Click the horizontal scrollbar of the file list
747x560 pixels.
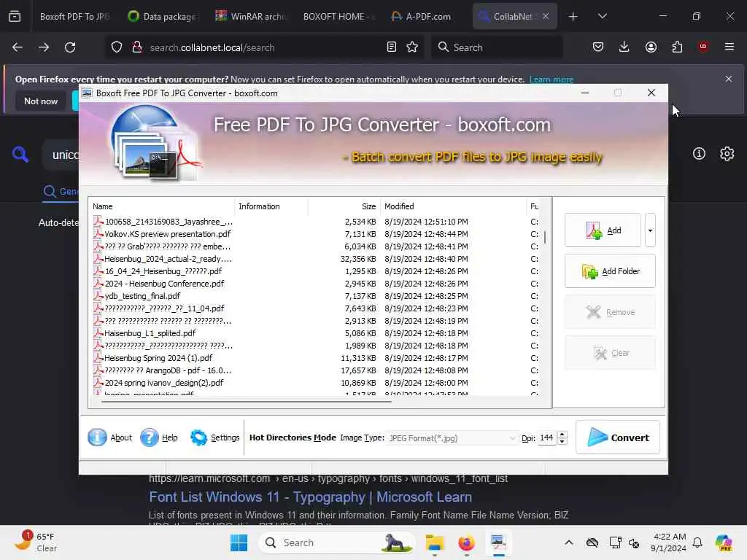(246, 402)
